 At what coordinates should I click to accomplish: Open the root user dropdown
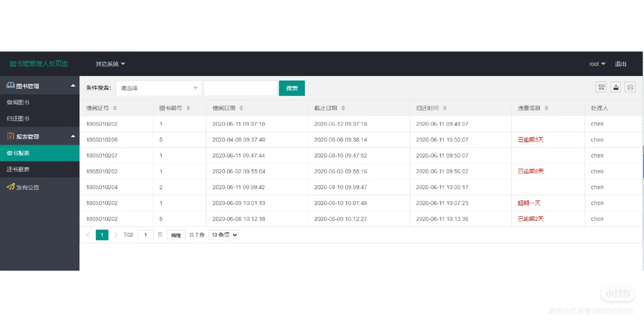(597, 64)
